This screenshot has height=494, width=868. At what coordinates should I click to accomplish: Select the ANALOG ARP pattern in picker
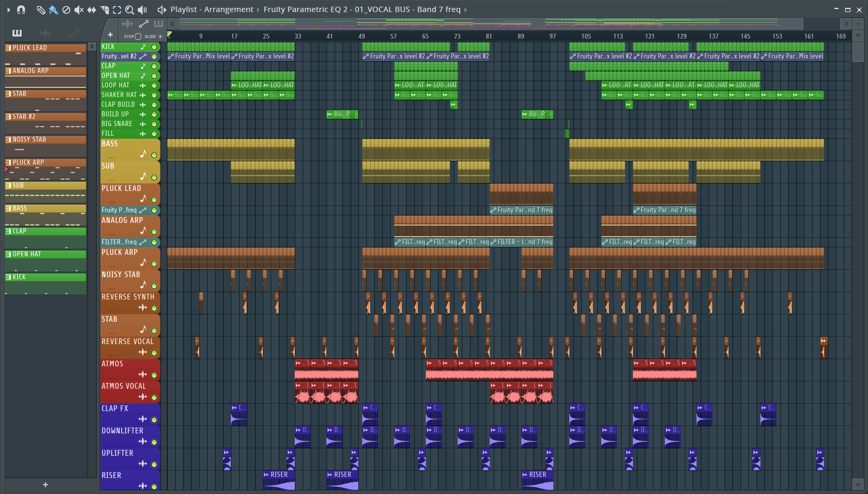pos(46,77)
